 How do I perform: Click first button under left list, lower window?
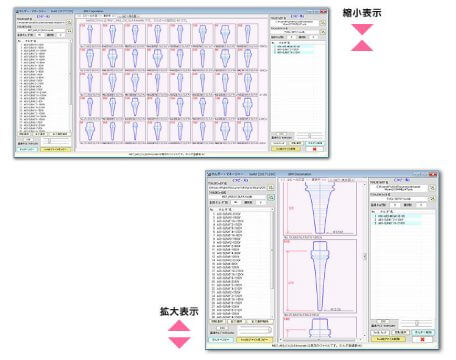(217, 322)
